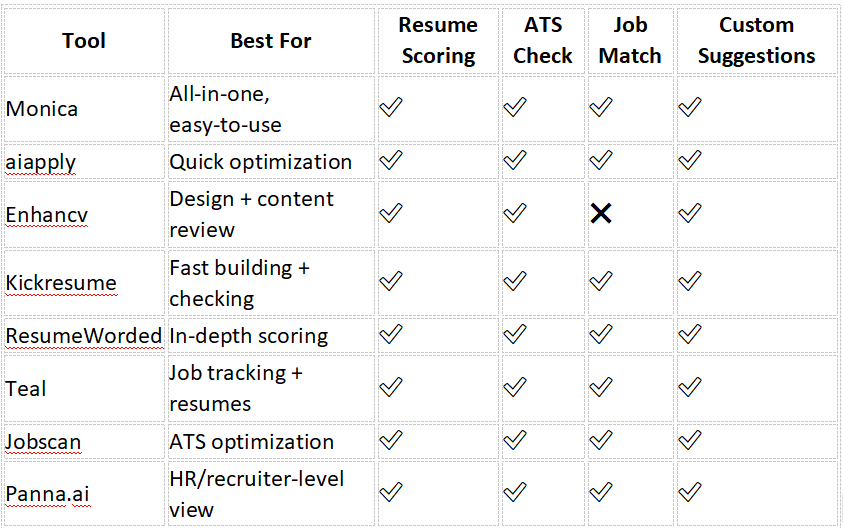Select the Resume Scoring header cell
Screen dimensions: 843x528
click(438, 40)
